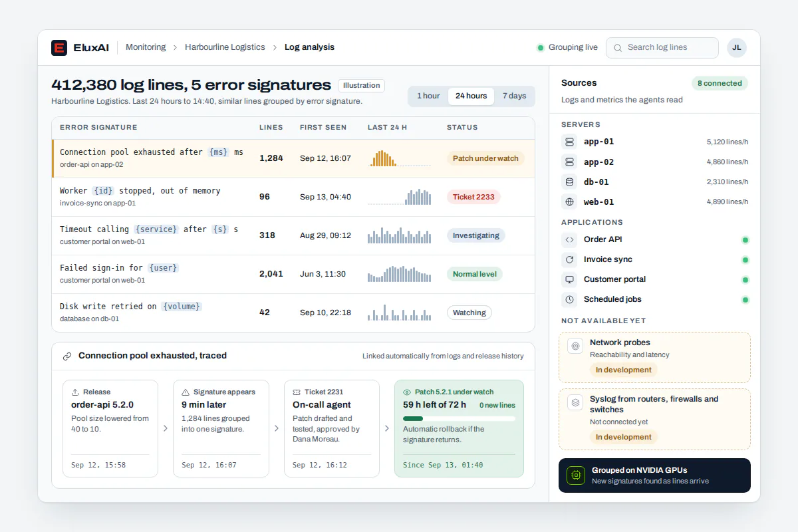Click the FIRST SEEN column header
Viewport: 798px width, 532px height.
pyautogui.click(x=323, y=127)
